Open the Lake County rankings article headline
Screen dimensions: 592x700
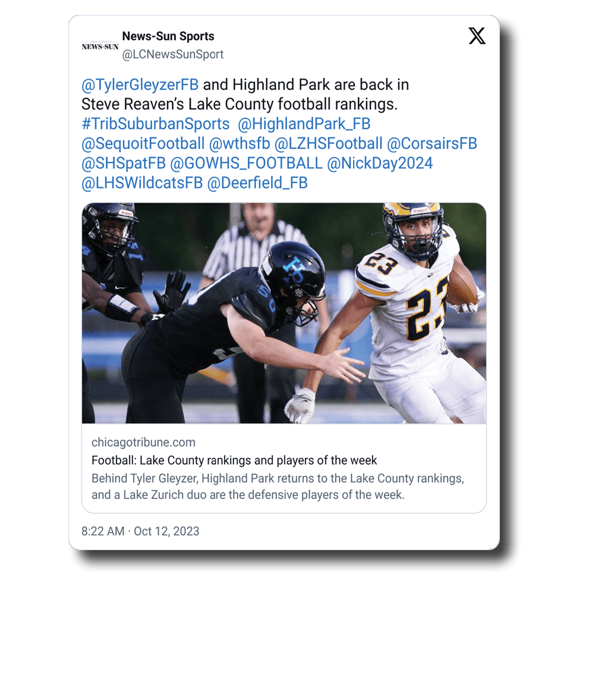click(x=234, y=460)
